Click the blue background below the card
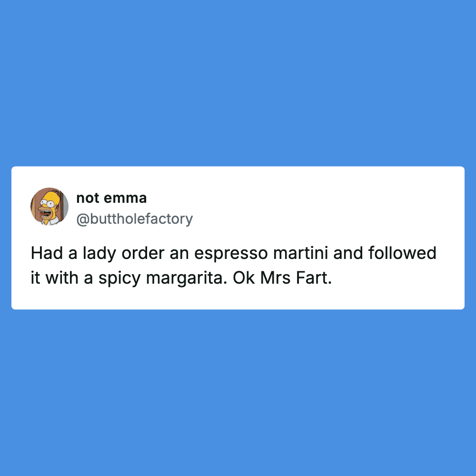The width and height of the screenshot is (476, 476). pos(238,392)
